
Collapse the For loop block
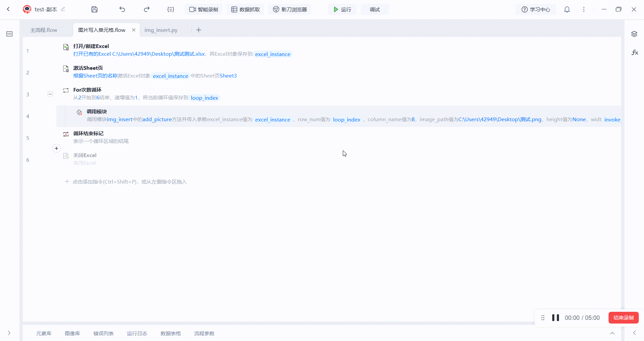(50, 94)
